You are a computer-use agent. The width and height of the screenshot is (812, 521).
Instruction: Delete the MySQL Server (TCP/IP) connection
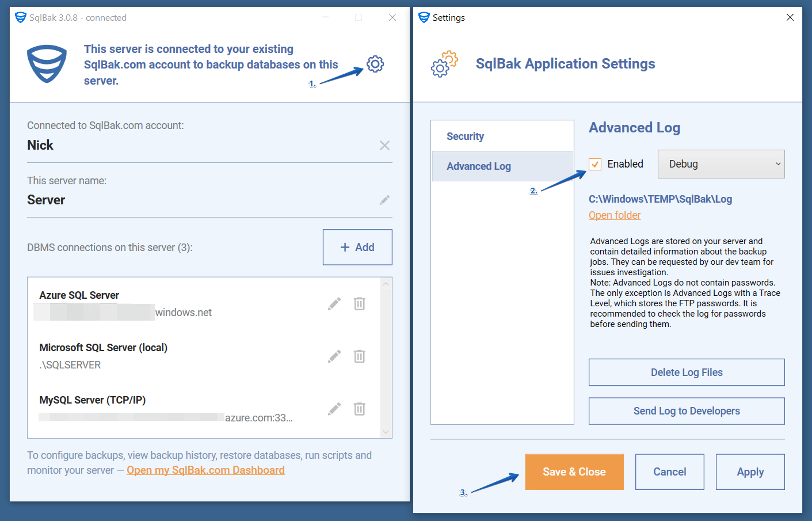(x=360, y=409)
